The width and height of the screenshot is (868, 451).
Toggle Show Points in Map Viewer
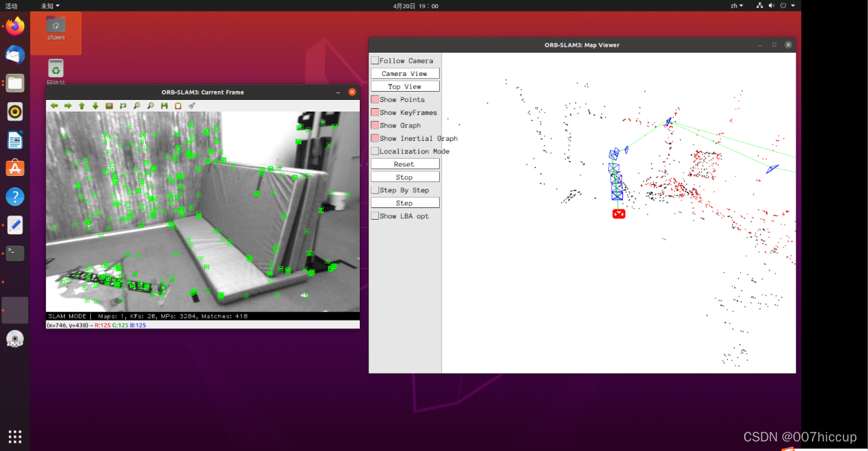pos(375,99)
